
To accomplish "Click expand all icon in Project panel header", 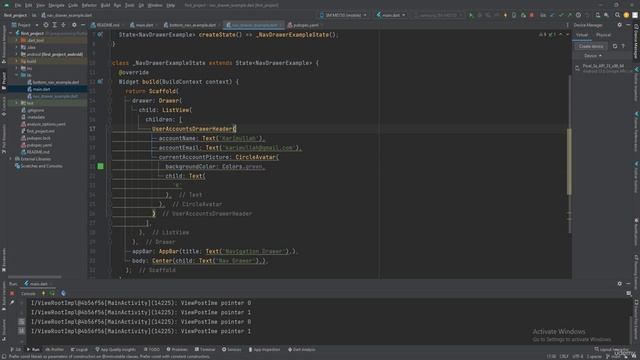I will click(54, 25).
